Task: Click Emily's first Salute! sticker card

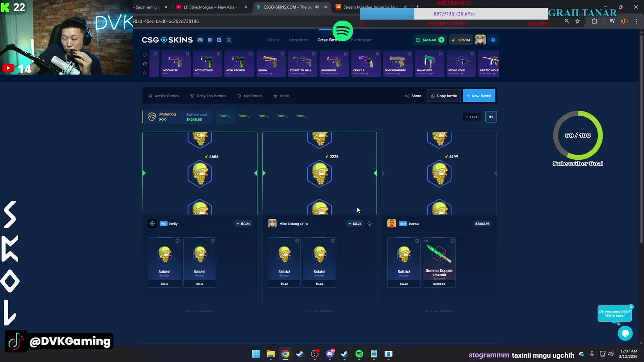Action: pyautogui.click(x=165, y=262)
